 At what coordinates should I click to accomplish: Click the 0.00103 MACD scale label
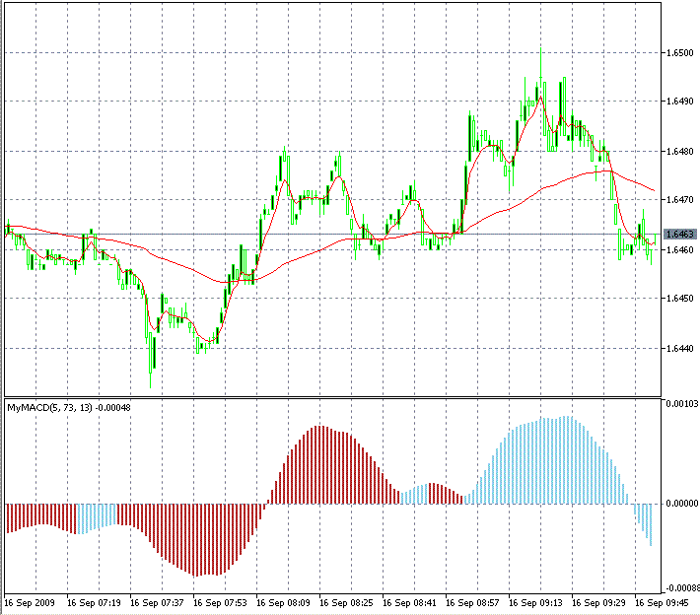pyautogui.click(x=682, y=404)
